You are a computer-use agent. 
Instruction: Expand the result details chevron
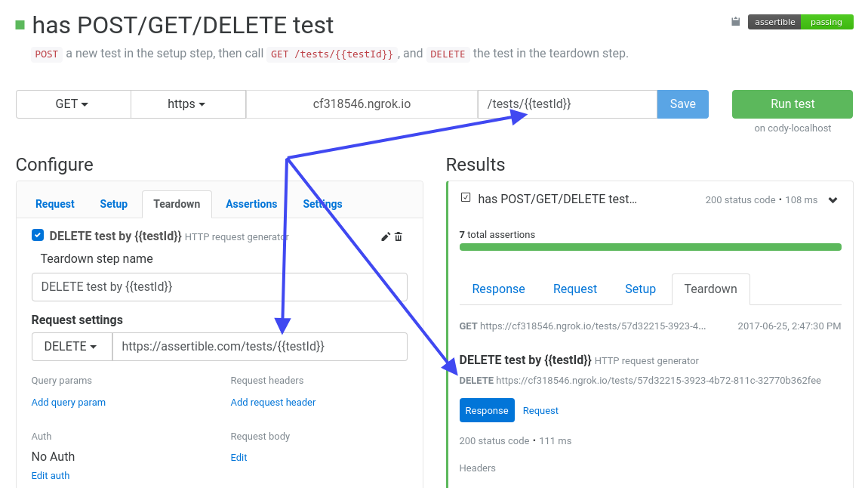(x=833, y=200)
